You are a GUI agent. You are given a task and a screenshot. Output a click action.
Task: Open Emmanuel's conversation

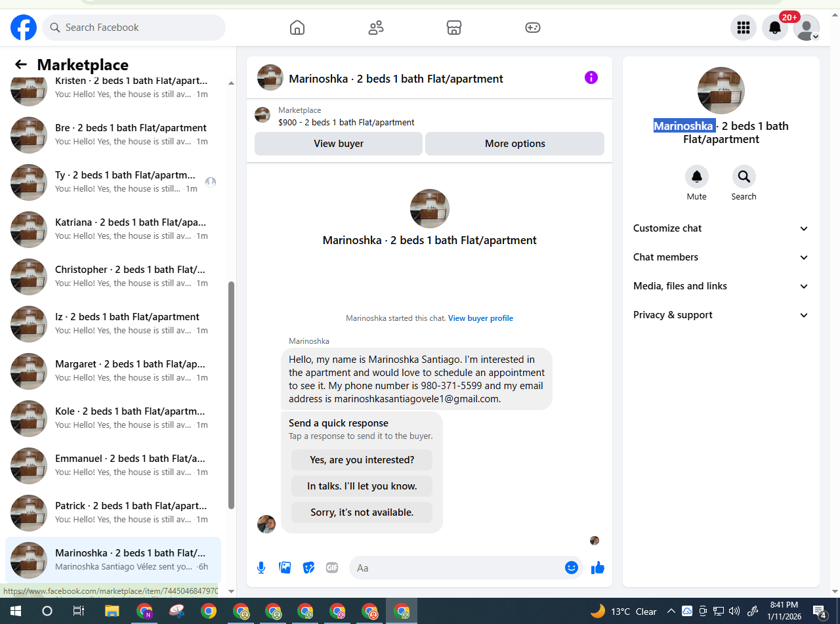pyautogui.click(x=113, y=465)
